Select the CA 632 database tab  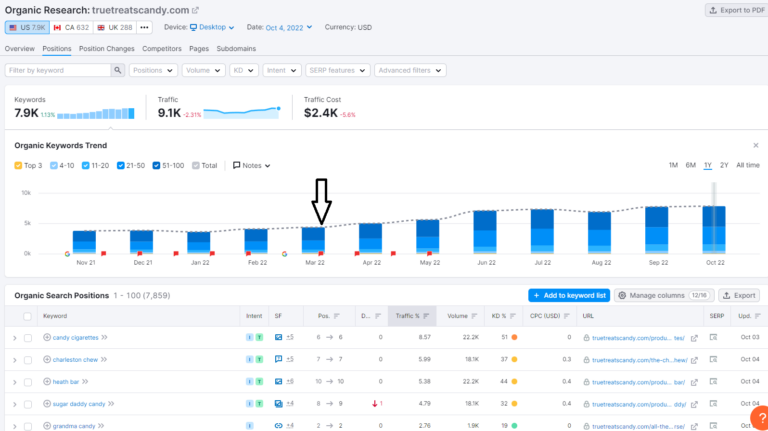click(x=71, y=27)
